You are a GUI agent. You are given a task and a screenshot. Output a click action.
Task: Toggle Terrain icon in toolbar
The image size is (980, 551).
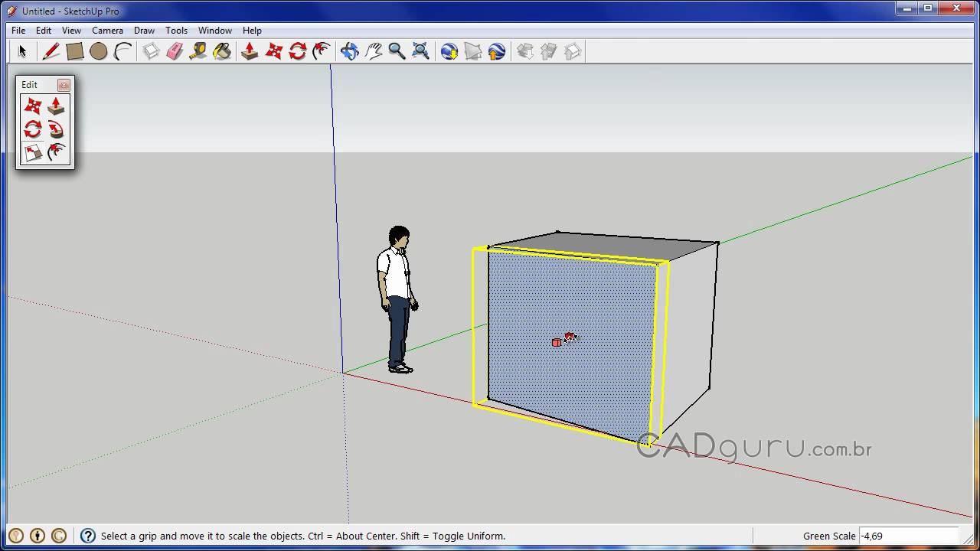tap(472, 51)
